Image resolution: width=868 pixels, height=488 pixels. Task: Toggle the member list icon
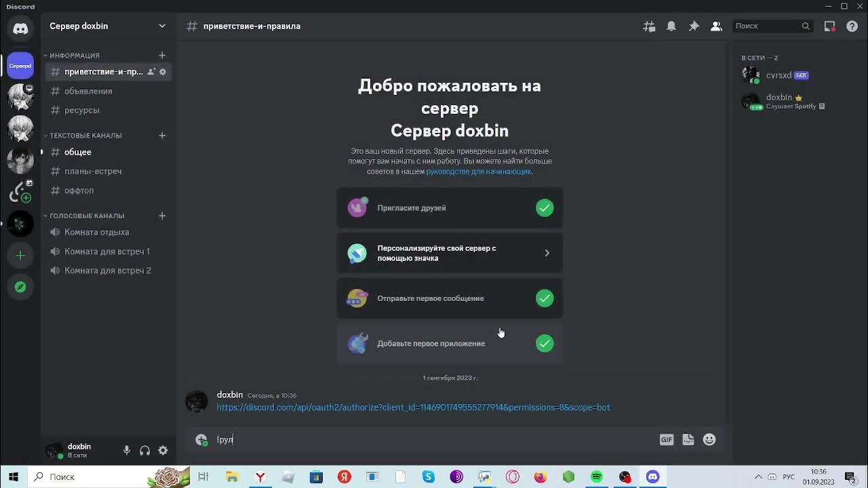[716, 26]
